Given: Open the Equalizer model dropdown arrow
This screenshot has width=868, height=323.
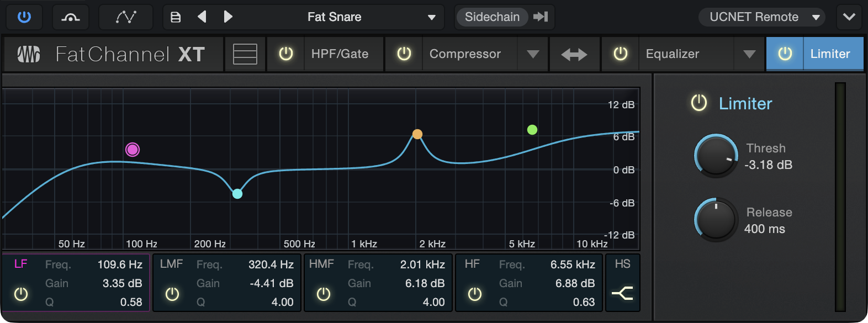Looking at the screenshot, I should (749, 54).
